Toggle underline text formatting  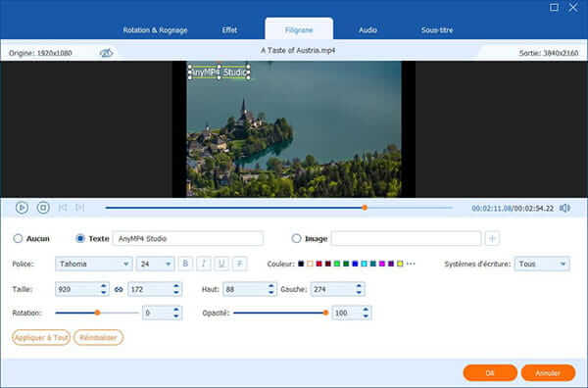pos(221,264)
